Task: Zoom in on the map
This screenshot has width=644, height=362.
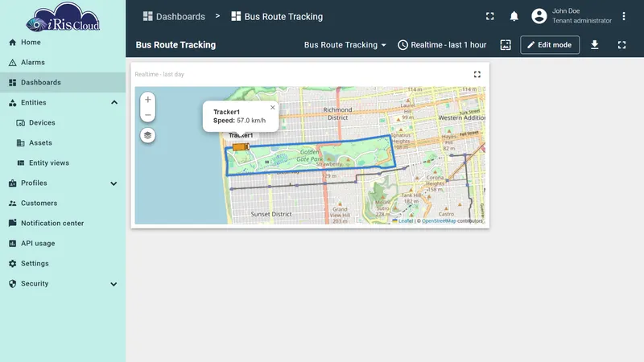Action: pyautogui.click(x=148, y=100)
